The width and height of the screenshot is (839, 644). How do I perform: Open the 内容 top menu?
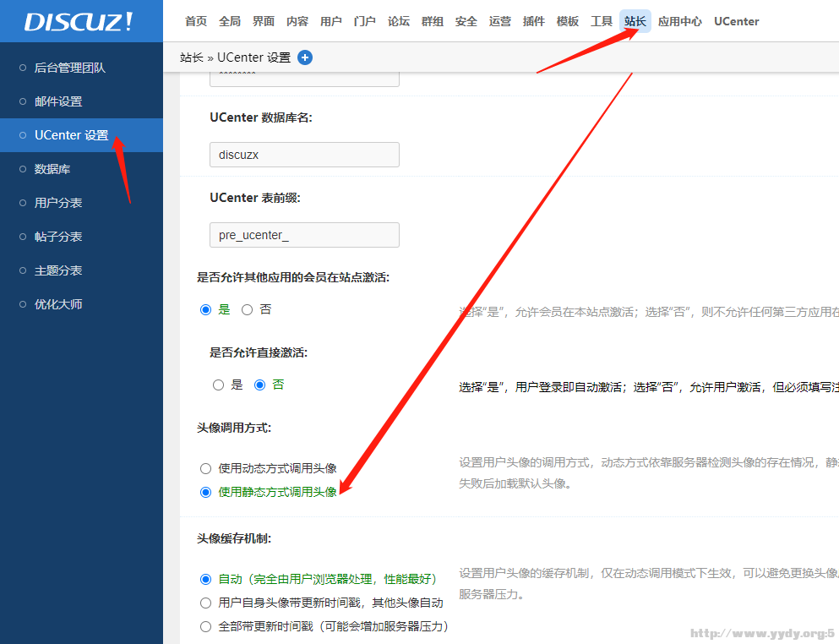[x=297, y=21]
